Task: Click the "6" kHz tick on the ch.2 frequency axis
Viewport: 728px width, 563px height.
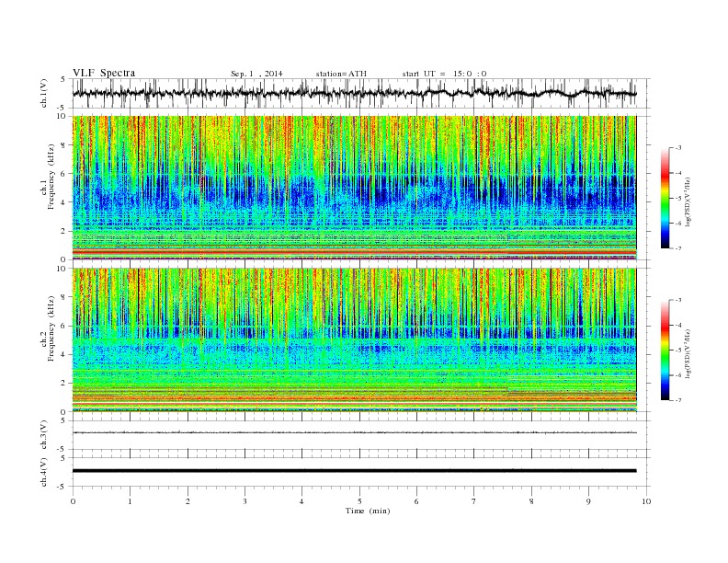Action: click(64, 326)
